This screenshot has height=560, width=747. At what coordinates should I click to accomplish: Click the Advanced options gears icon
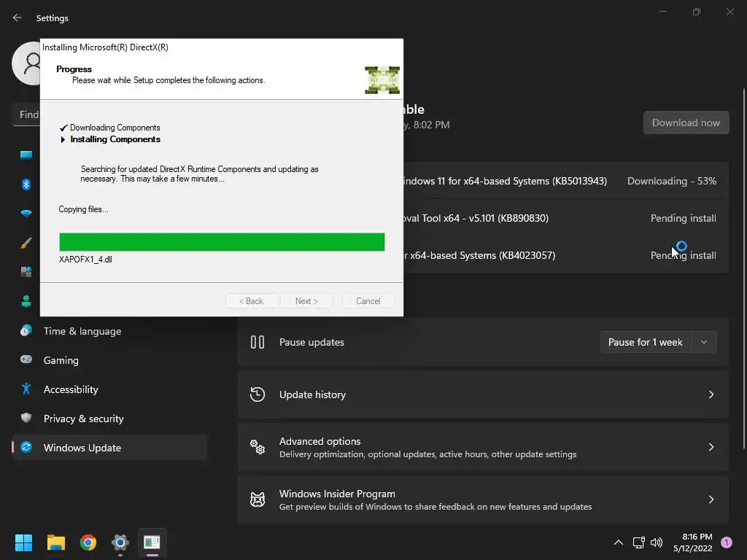[x=258, y=447]
